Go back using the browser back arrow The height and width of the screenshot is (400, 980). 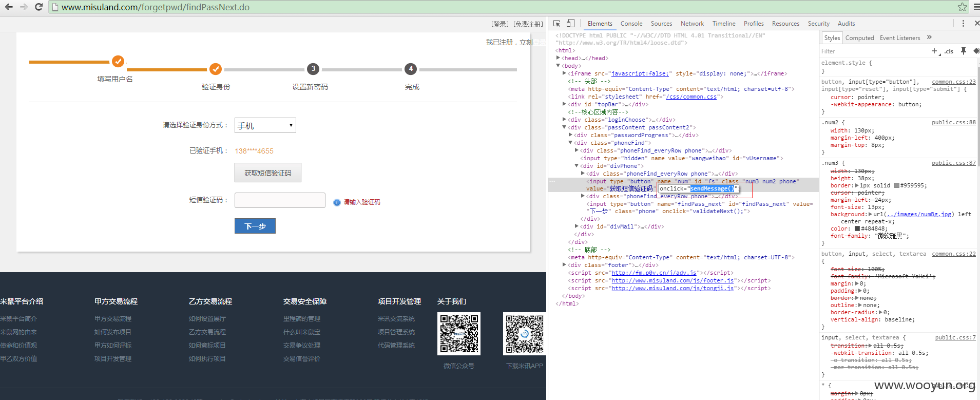pyautogui.click(x=9, y=7)
